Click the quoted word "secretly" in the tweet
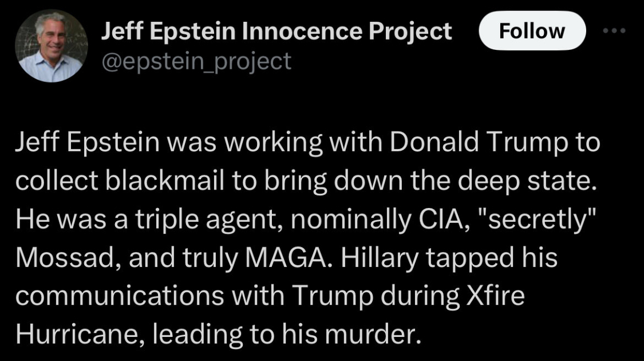This screenshot has height=361, width=644. (536, 219)
